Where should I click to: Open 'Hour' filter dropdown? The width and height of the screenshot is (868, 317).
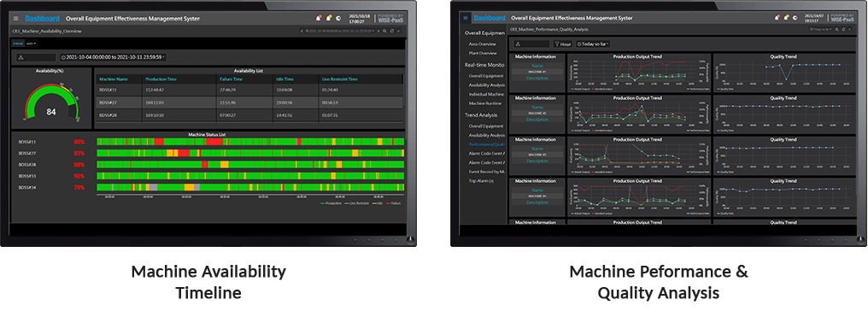coord(562,44)
